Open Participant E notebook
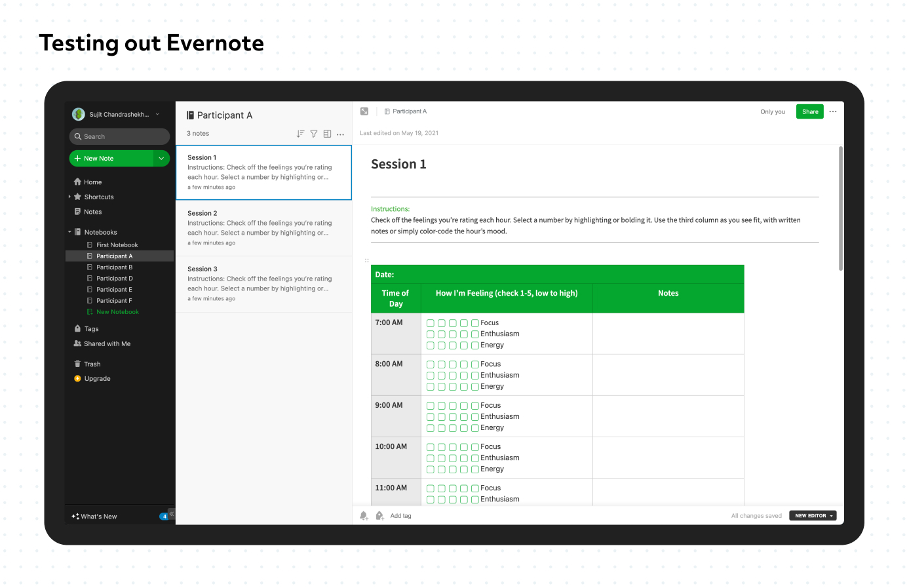Screen dimensions: 909x588 [114, 290]
